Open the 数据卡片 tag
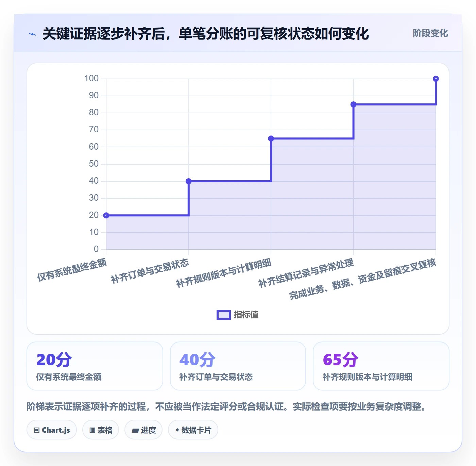Image resolution: width=476 pixels, height=466 pixels. tap(193, 430)
